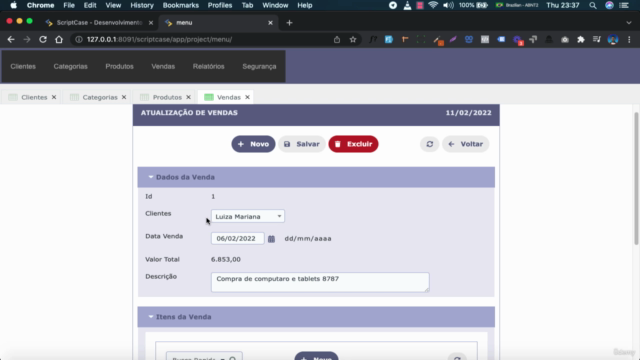Open the Produtos top menu
Viewport: 640px width, 360px height.
119,67
